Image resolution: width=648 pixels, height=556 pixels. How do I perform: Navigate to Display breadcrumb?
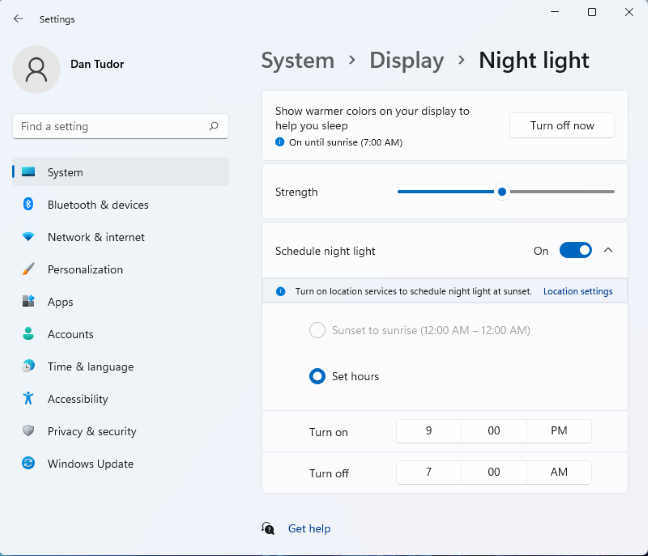click(x=407, y=60)
